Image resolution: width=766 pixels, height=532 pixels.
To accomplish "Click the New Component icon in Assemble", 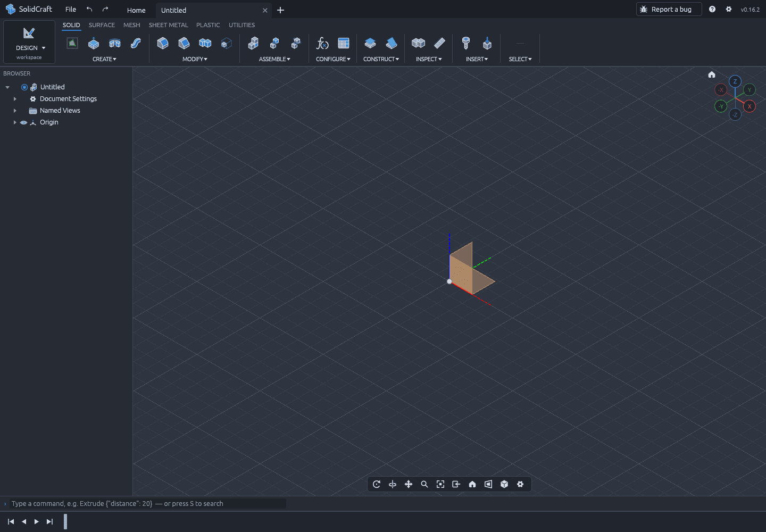I will click(x=253, y=44).
